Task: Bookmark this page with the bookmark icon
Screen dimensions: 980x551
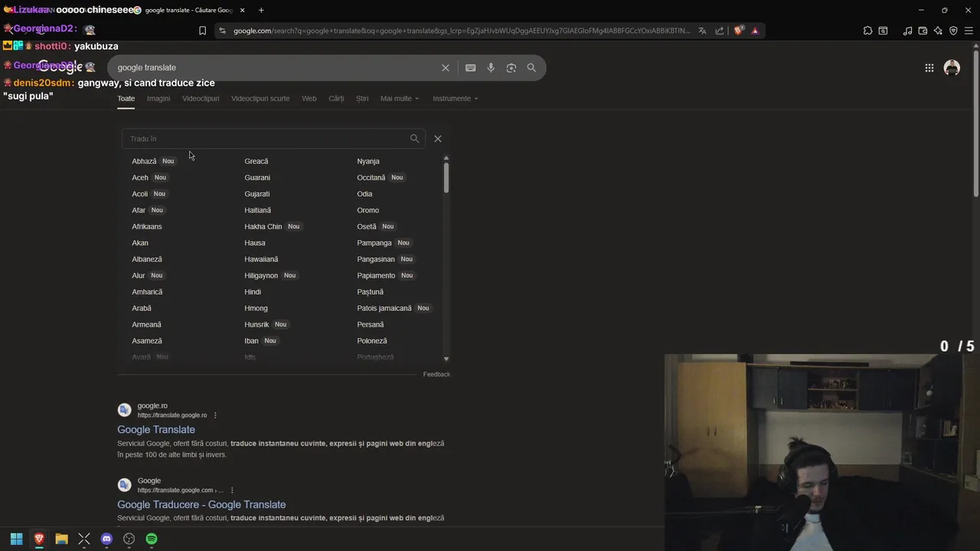Action: (x=202, y=31)
